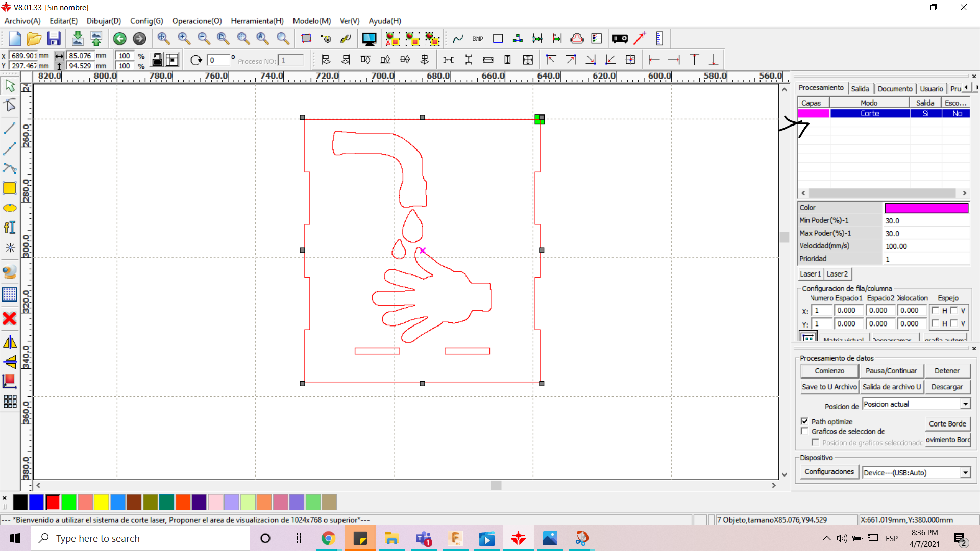Click the lock aspect ratio icon
Viewport: 980px width, 551px height.
click(157, 60)
